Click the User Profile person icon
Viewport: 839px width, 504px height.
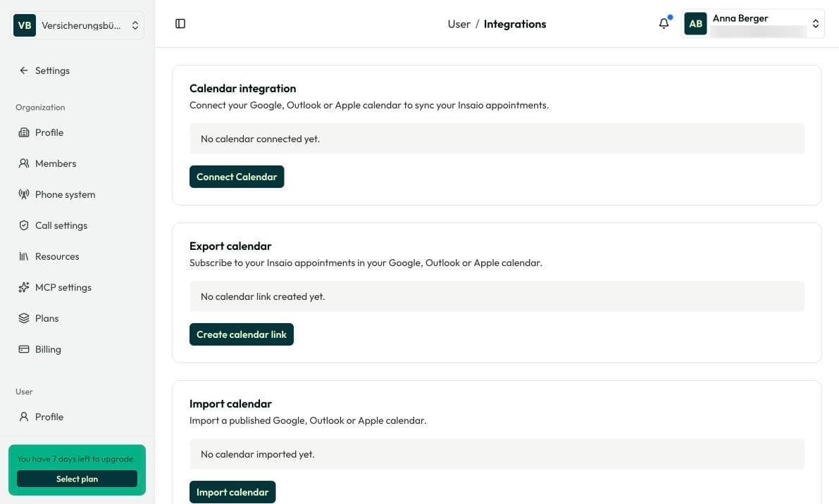click(x=23, y=417)
